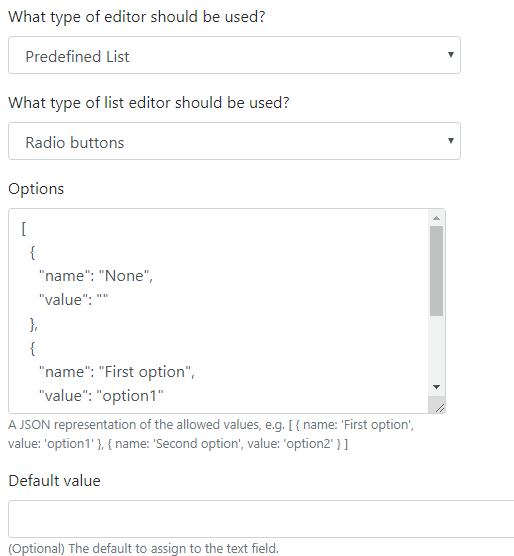This screenshot has height=556, width=514.
Task: Click the Options textarea resize handle
Action: coord(439,408)
